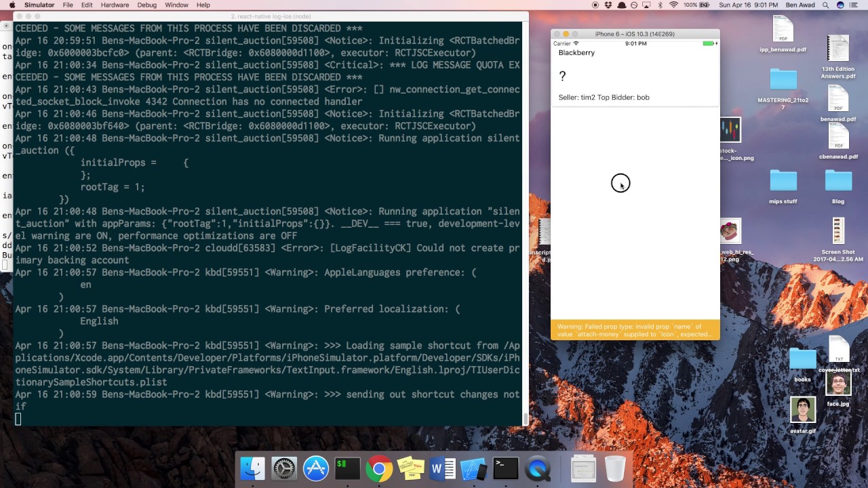The width and height of the screenshot is (868, 488).
Task: Open the Apple menu
Action: [x=12, y=5]
